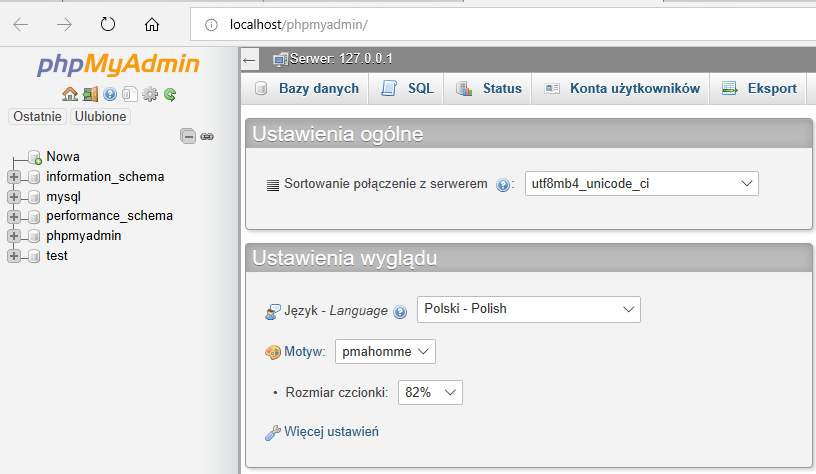Create new database via Nowa
This screenshot has height=474, width=816.
pos(63,157)
